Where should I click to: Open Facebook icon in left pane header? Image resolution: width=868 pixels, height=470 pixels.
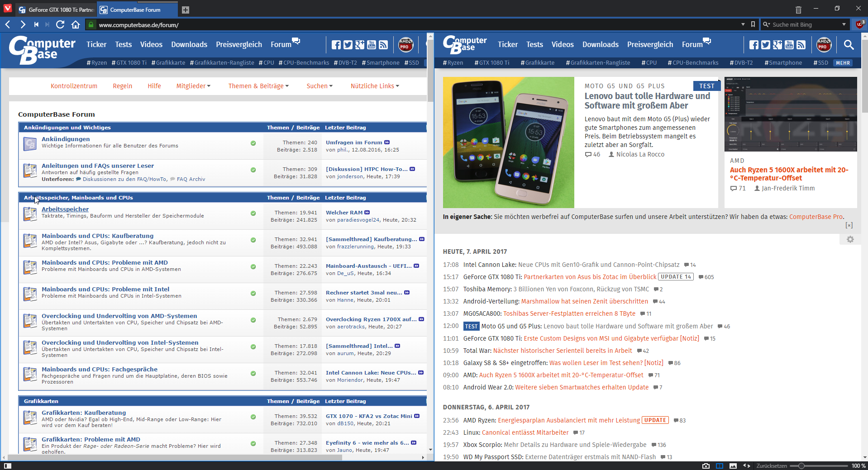click(x=336, y=44)
